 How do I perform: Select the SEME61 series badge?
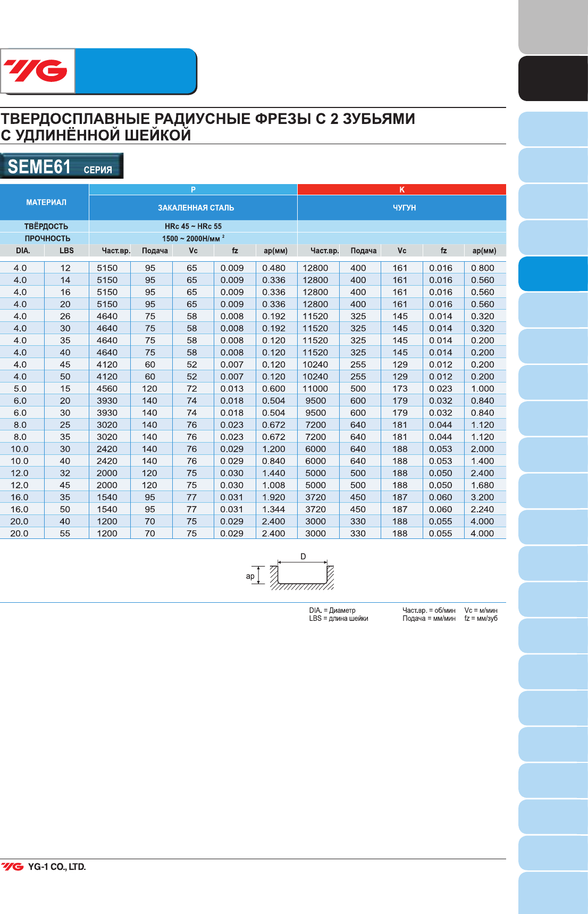62,166
